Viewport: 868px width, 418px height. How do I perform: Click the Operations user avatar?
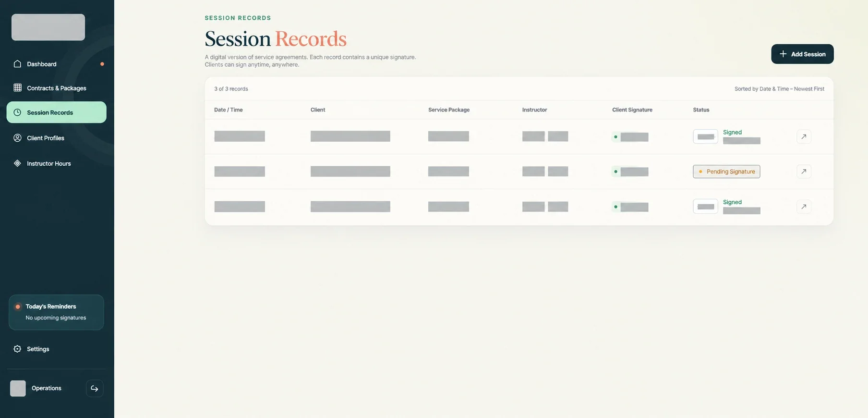pyautogui.click(x=18, y=388)
